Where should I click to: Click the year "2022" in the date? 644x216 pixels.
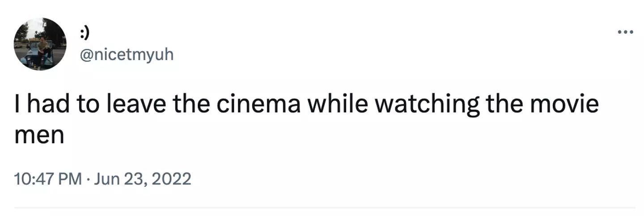[x=172, y=179]
